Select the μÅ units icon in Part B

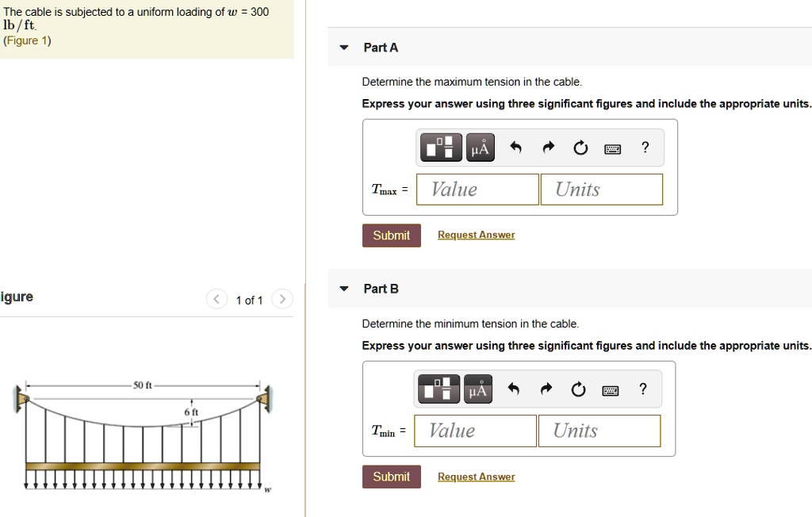click(x=477, y=389)
